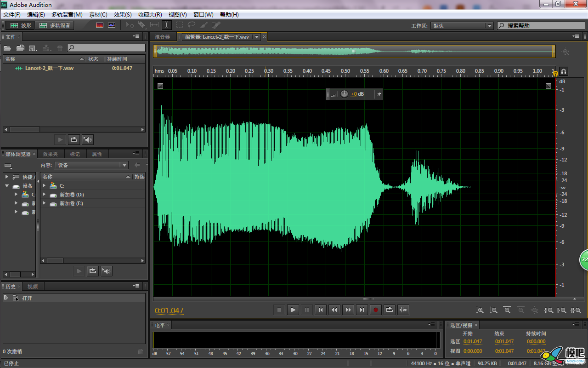
Task: Open the Media Browser 内容 dropdown
Action: [91, 165]
